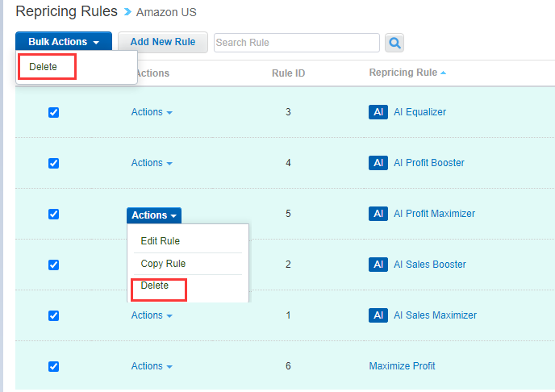Click AI badge icon beside AI Profit Booster

point(378,163)
